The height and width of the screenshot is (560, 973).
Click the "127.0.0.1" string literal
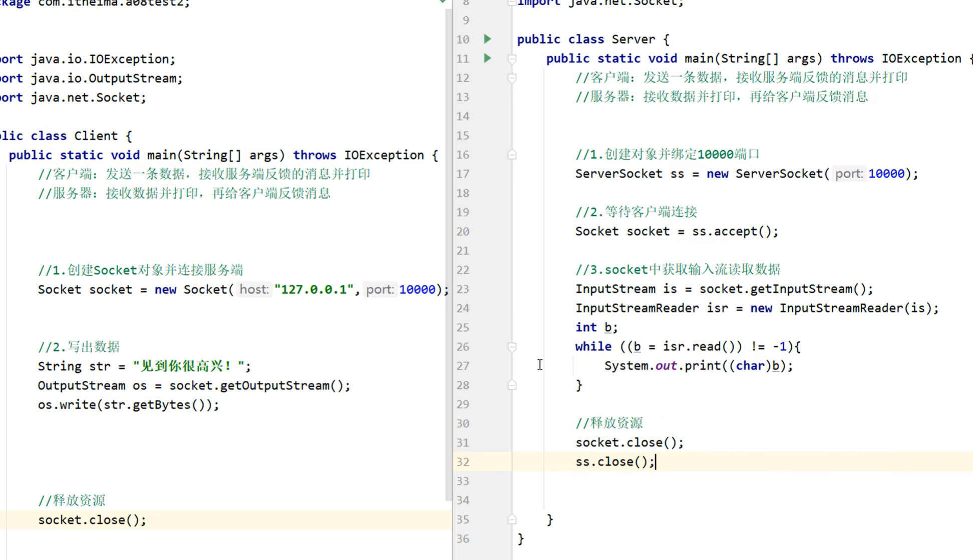point(313,290)
